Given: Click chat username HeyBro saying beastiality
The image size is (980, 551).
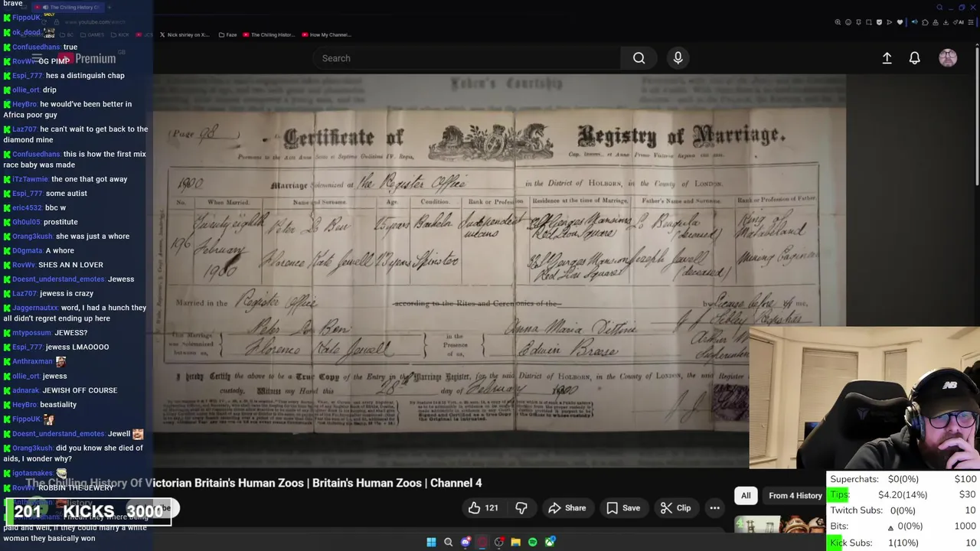Looking at the screenshot, I should click(x=24, y=404).
